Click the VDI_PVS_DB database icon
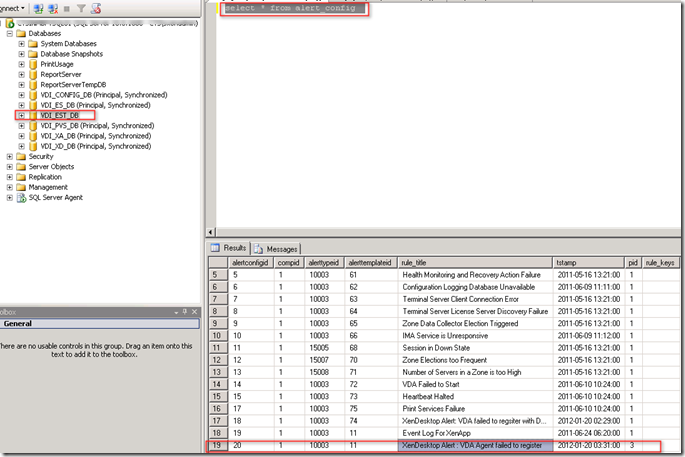The image size is (685, 457). tap(33, 126)
